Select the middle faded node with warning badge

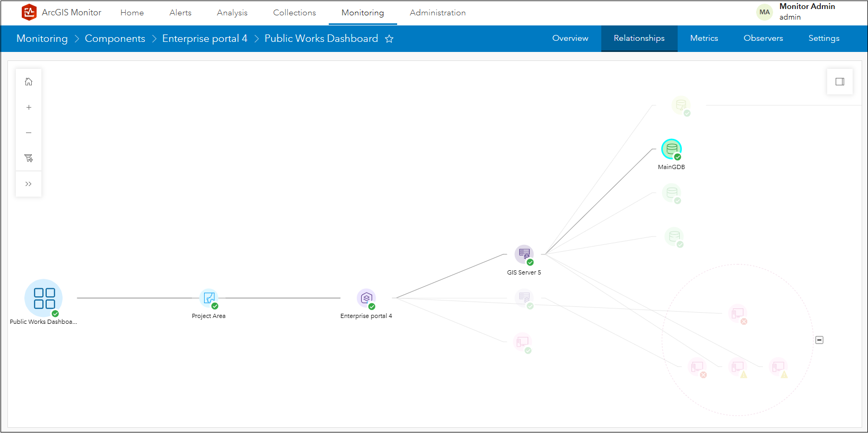click(738, 367)
